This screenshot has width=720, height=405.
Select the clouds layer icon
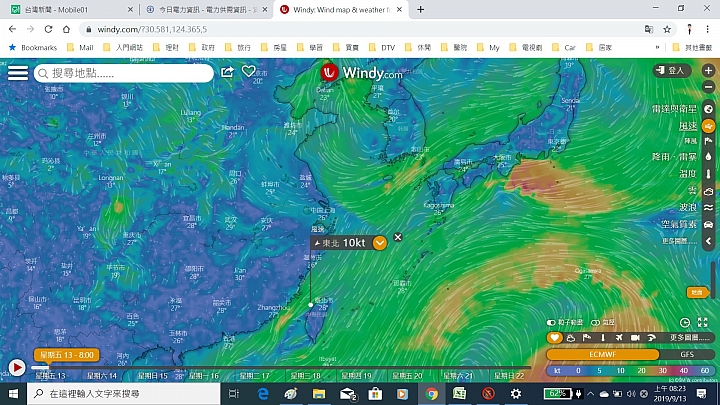pyautogui.click(x=709, y=191)
